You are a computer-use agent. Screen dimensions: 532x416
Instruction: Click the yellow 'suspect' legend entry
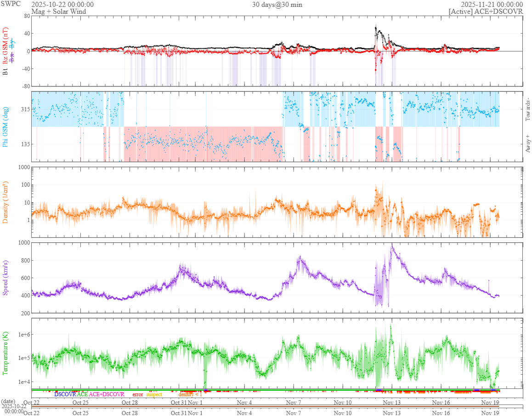point(154,394)
